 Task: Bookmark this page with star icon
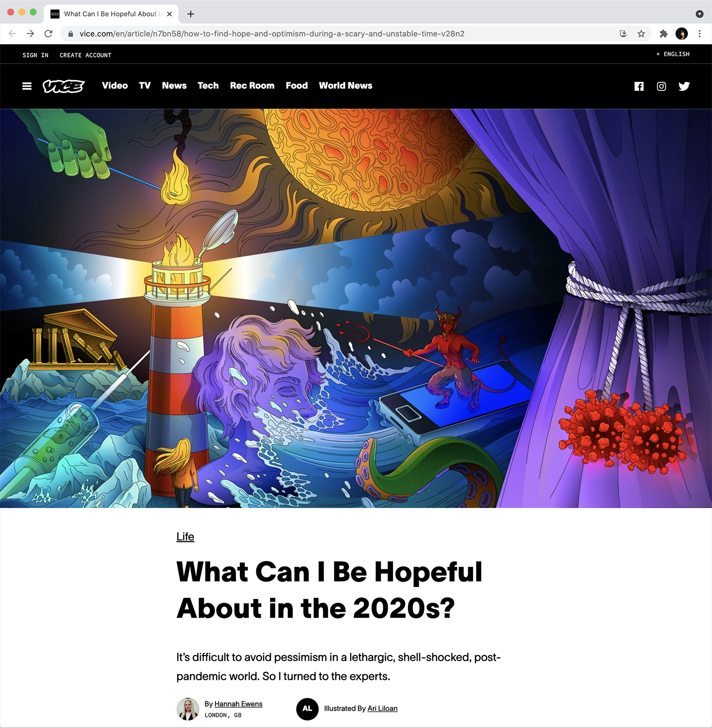pyautogui.click(x=641, y=34)
